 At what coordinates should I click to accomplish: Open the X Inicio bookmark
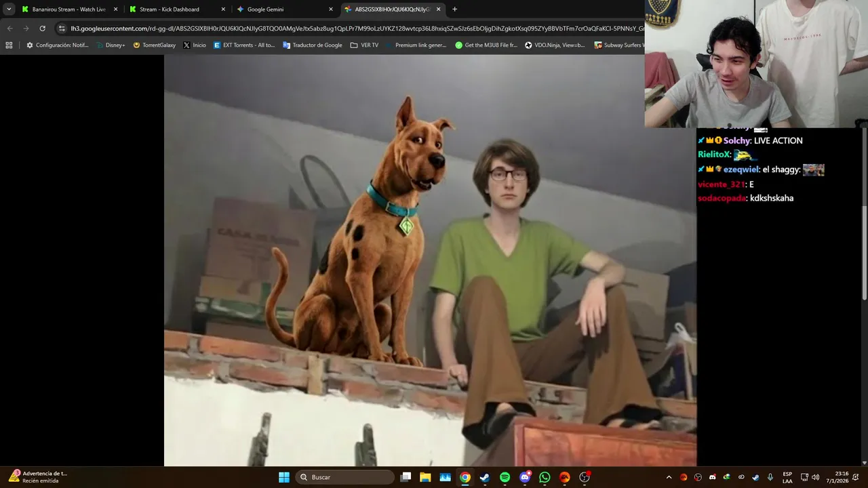click(194, 45)
